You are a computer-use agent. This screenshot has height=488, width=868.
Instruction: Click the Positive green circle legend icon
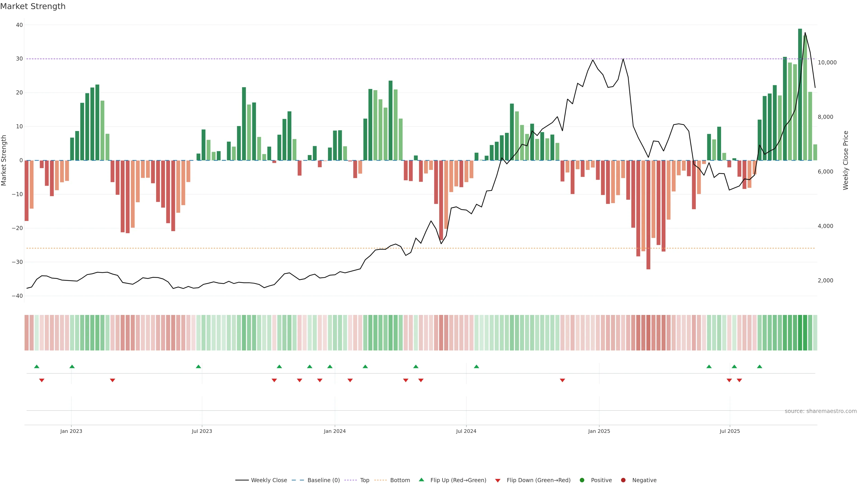pos(582,480)
